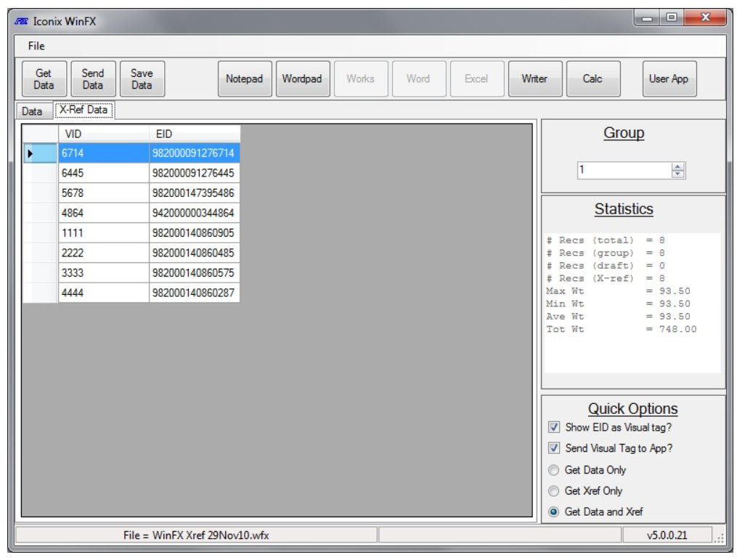This screenshot has height=560, width=737.
Task: Select EID cell 982000140860287
Action: [195, 293]
